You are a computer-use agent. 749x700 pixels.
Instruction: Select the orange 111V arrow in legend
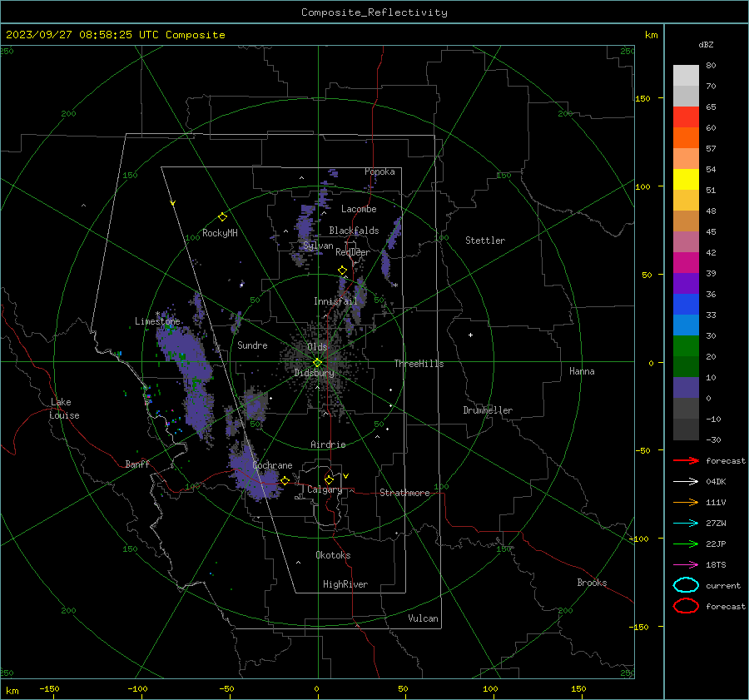click(686, 502)
